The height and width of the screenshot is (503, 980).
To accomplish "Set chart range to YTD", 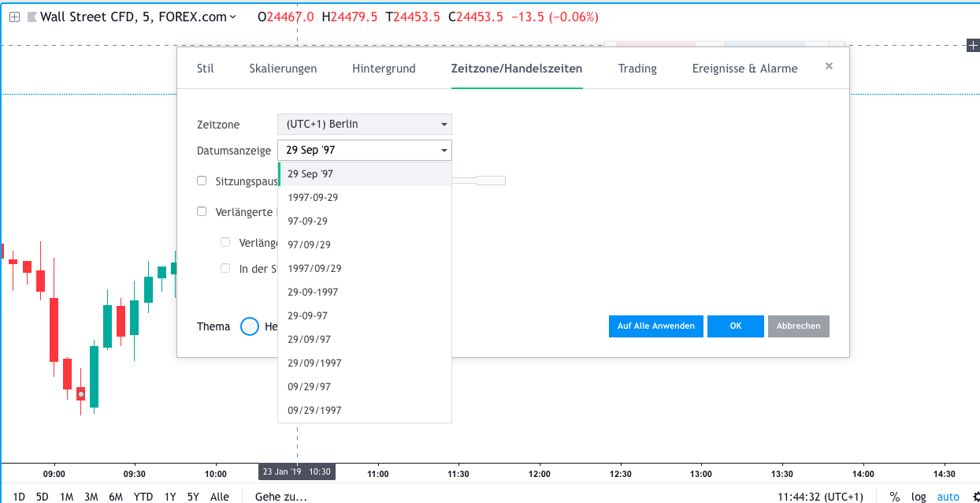I will pos(143,497).
